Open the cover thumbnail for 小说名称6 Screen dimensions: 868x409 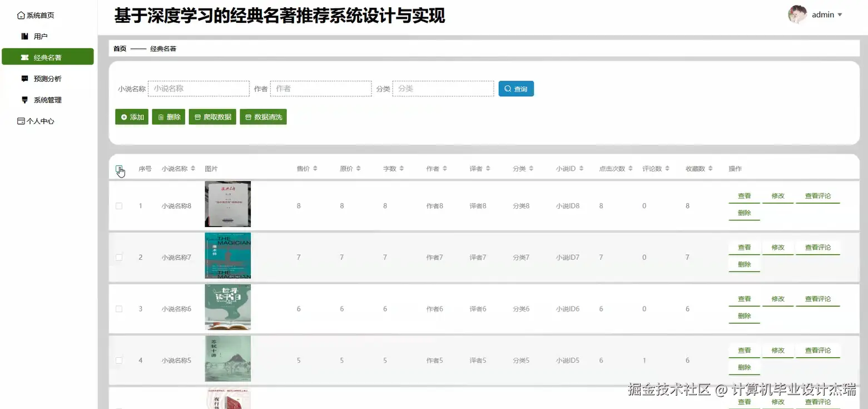pos(227,307)
